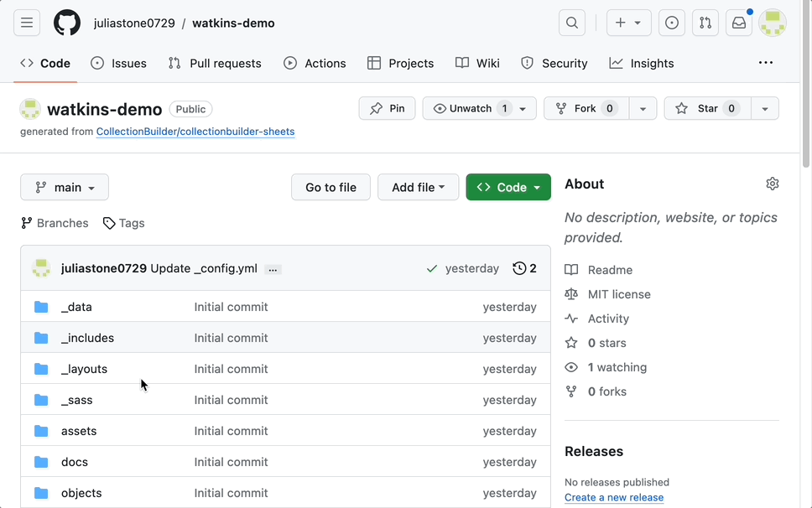Click Create a new release link

click(x=614, y=497)
